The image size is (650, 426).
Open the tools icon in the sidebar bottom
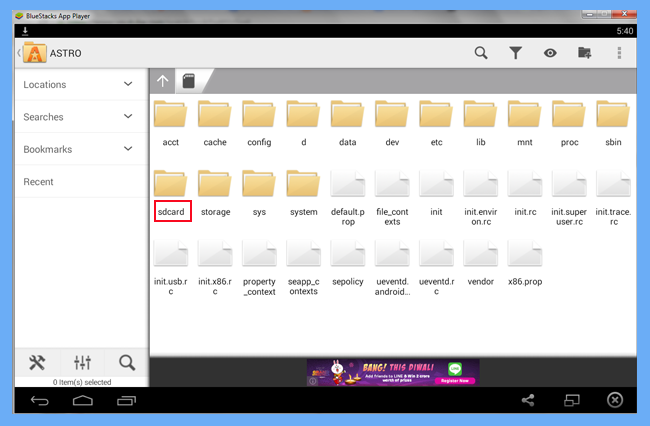click(x=37, y=363)
